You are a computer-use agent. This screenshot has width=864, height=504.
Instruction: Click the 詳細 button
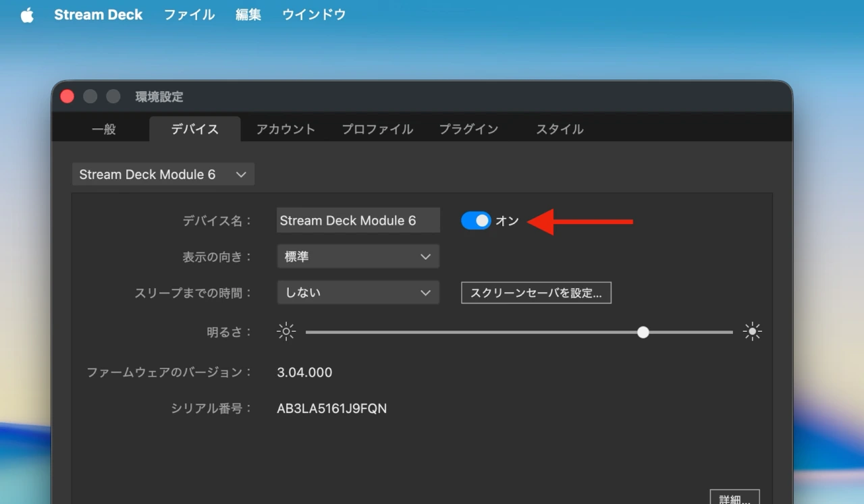(734, 499)
